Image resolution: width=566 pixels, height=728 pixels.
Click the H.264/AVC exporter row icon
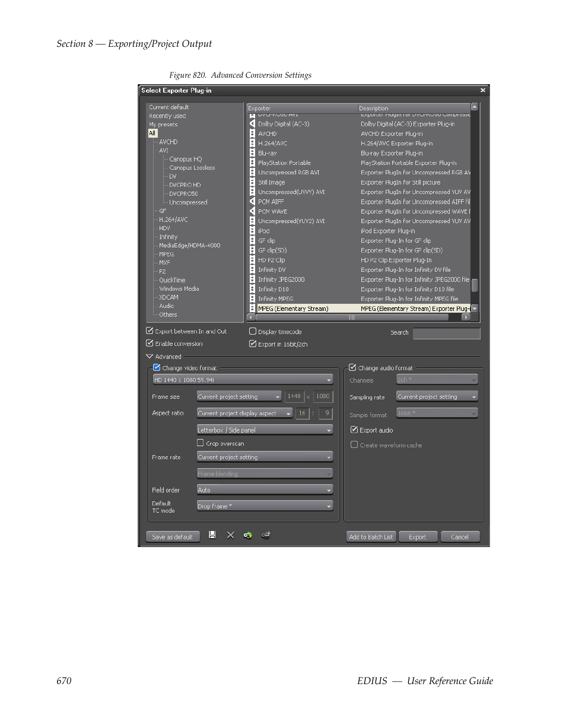click(252, 144)
